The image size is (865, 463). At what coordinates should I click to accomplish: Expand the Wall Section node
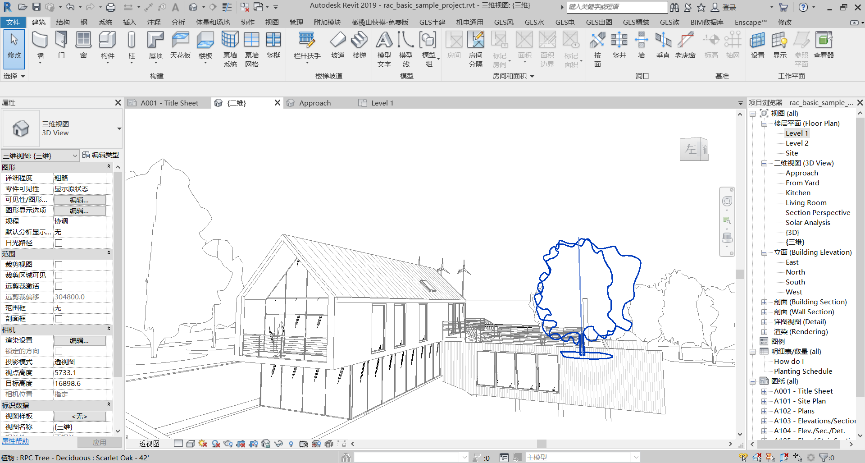pyautogui.click(x=764, y=312)
